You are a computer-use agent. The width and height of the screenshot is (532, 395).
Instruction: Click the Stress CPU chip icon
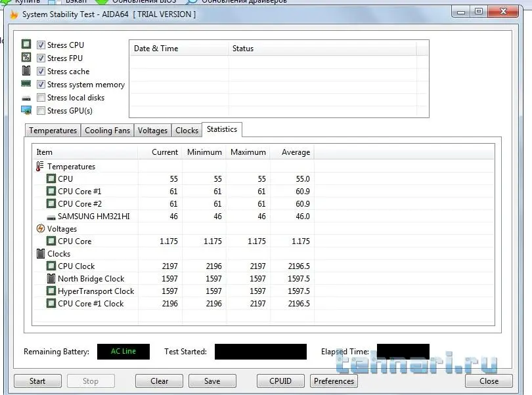click(26, 44)
